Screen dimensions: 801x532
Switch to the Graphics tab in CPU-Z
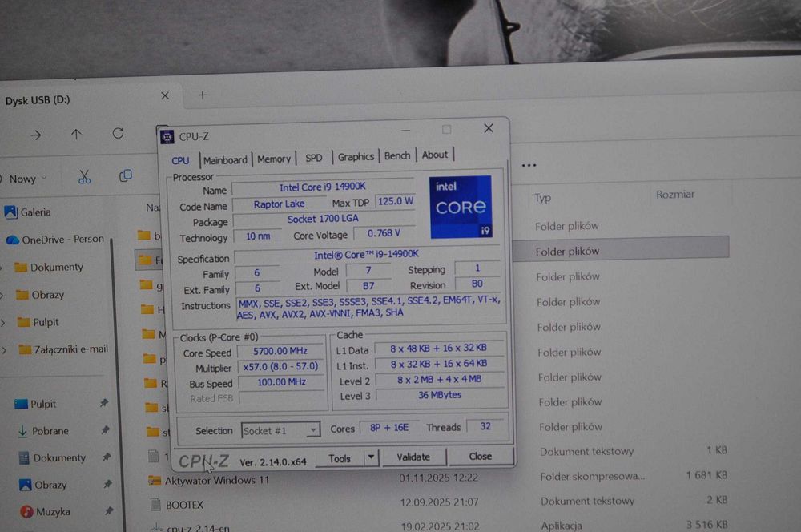pos(356,156)
